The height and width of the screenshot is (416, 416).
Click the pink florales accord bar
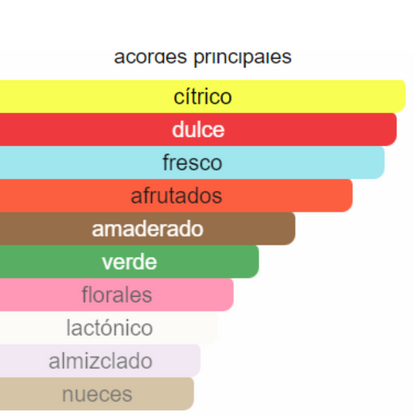coord(117,294)
